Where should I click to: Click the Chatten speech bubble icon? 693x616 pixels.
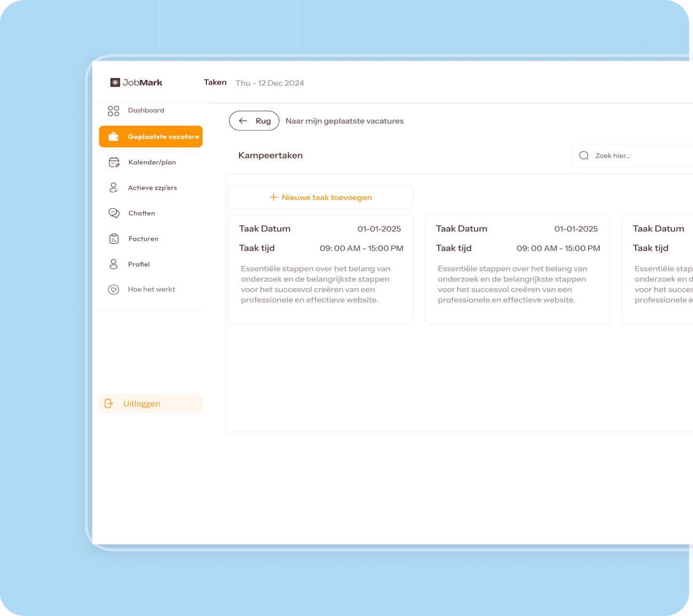pyautogui.click(x=114, y=213)
